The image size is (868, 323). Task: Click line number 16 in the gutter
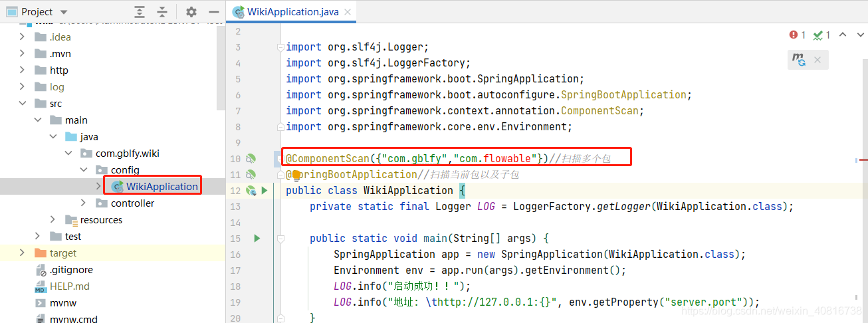[235, 255]
